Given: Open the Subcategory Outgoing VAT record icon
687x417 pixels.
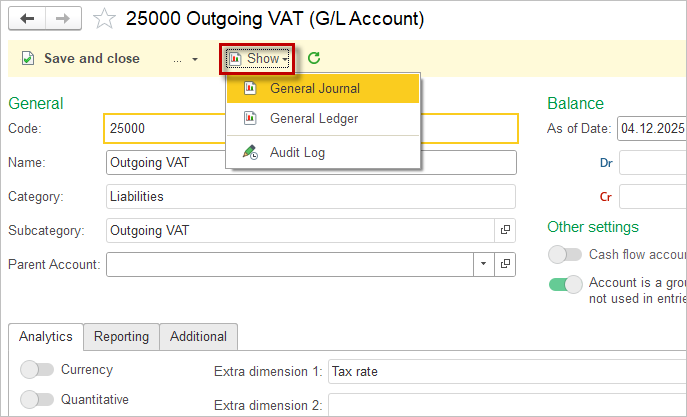Looking at the screenshot, I should [505, 230].
